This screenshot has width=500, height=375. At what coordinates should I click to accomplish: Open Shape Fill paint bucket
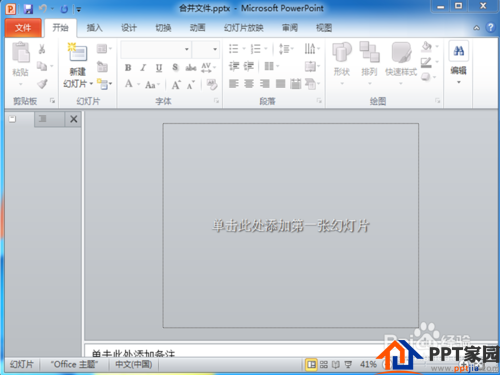pos(429,46)
